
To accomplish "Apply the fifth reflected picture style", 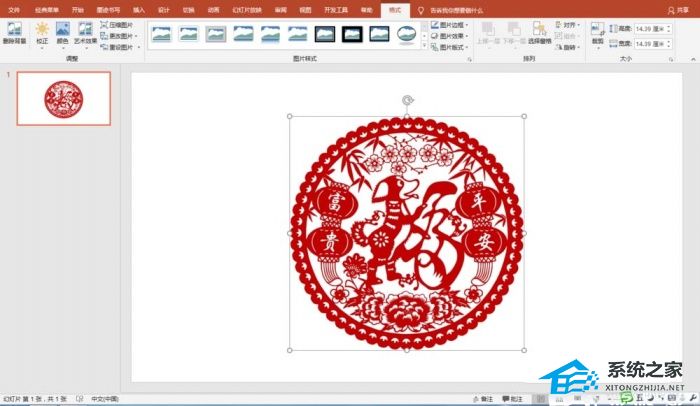I will pos(271,34).
